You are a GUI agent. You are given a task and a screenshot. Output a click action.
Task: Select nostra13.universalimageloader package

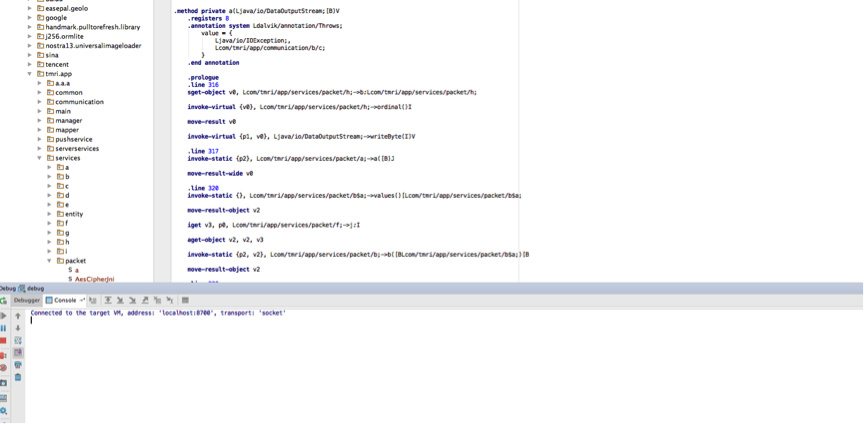pyautogui.click(x=93, y=46)
